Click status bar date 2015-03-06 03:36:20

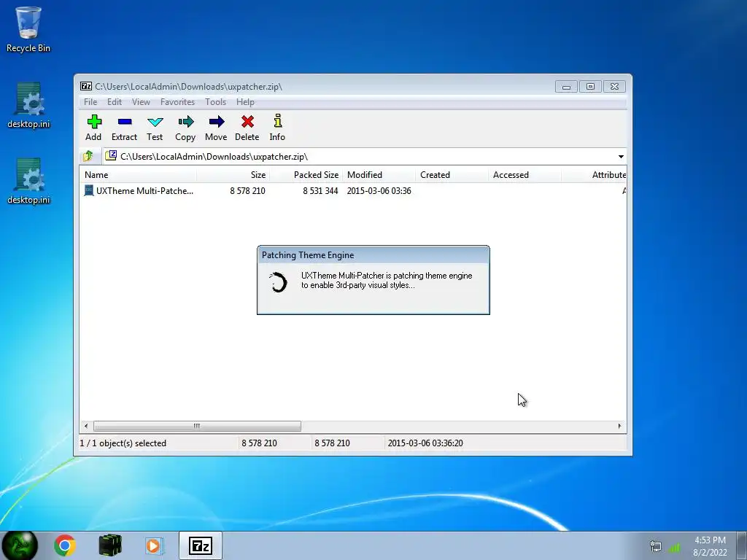click(x=425, y=443)
